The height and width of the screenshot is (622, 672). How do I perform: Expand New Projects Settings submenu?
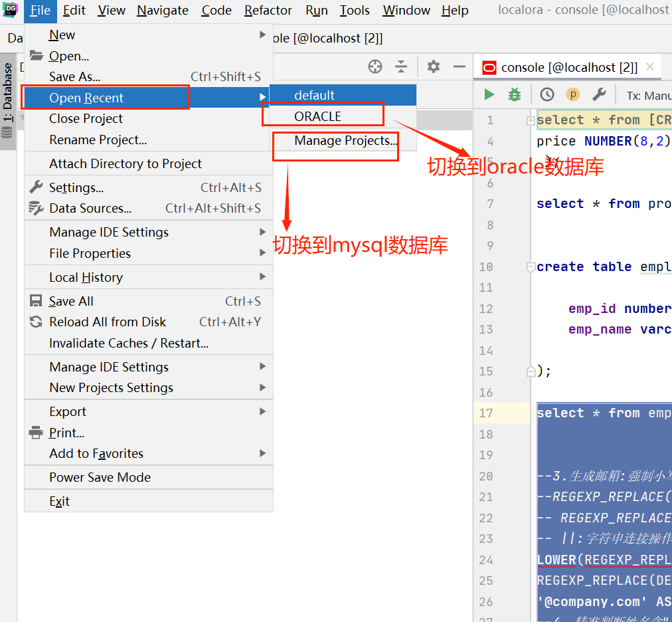(148, 388)
